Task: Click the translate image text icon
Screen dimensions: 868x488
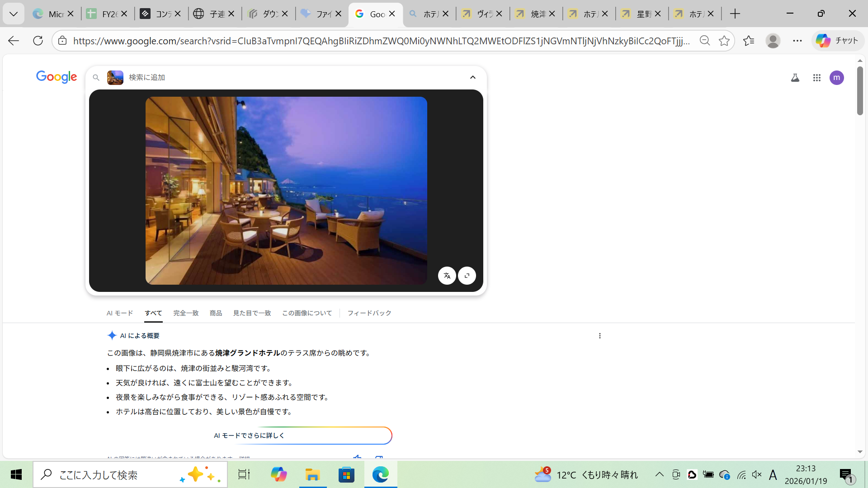Action: pyautogui.click(x=447, y=276)
